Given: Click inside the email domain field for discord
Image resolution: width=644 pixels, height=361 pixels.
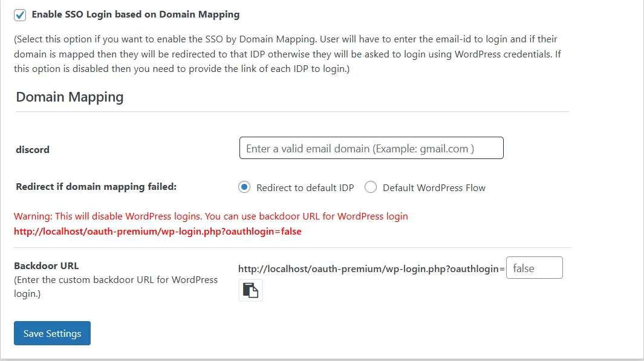Looking at the screenshot, I should [x=371, y=148].
